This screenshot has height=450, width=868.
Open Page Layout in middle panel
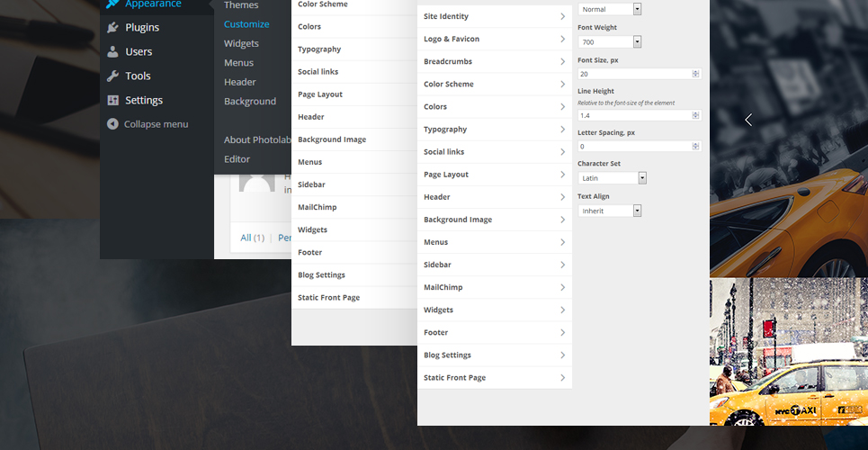(x=354, y=94)
